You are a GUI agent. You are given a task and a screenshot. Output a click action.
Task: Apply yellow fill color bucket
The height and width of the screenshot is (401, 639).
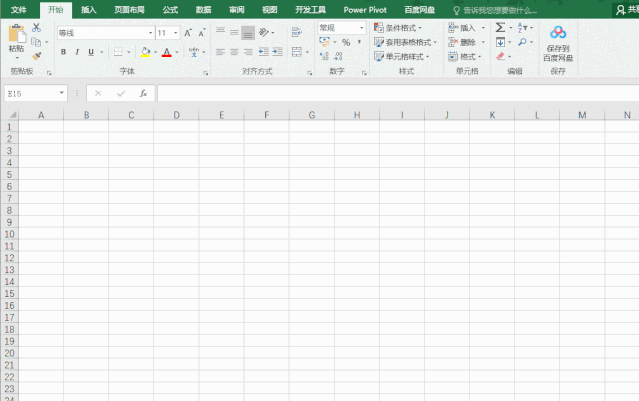click(145, 52)
